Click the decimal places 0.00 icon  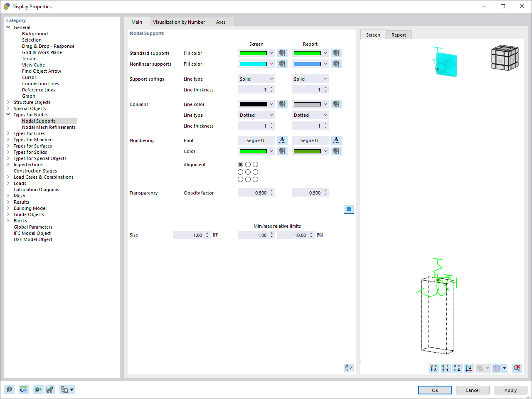pyautogui.click(x=24, y=389)
